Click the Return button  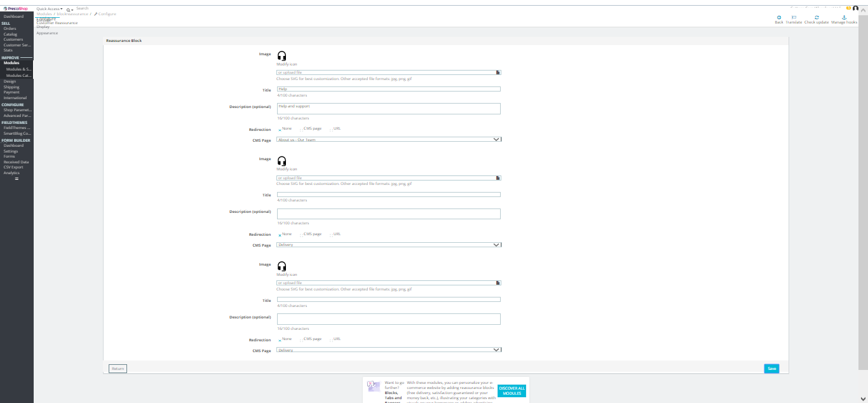pyautogui.click(x=118, y=369)
